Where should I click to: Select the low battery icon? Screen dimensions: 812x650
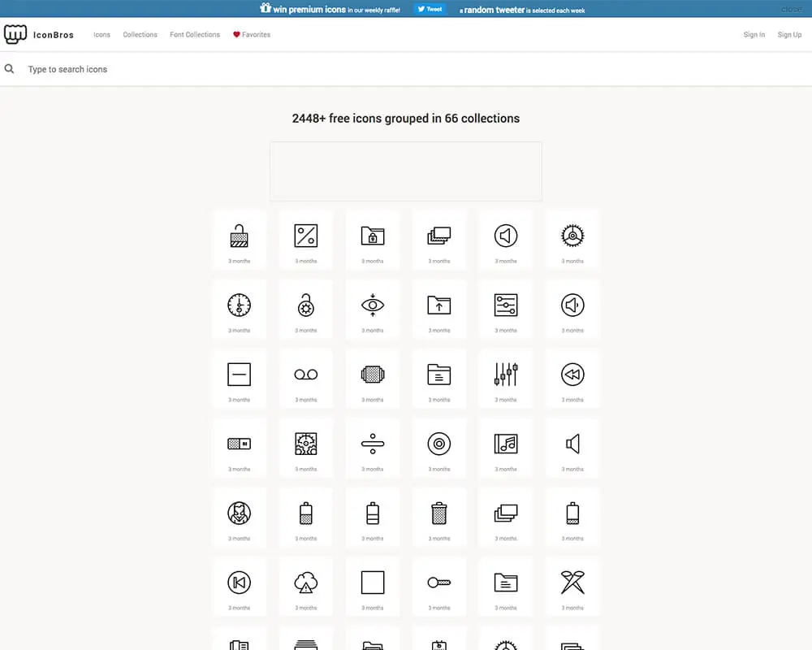point(572,513)
